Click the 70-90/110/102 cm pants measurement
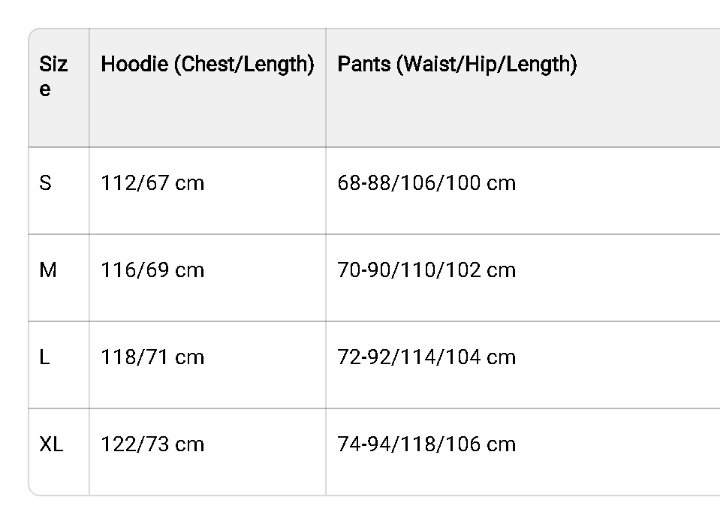The width and height of the screenshot is (720, 512). (427, 270)
